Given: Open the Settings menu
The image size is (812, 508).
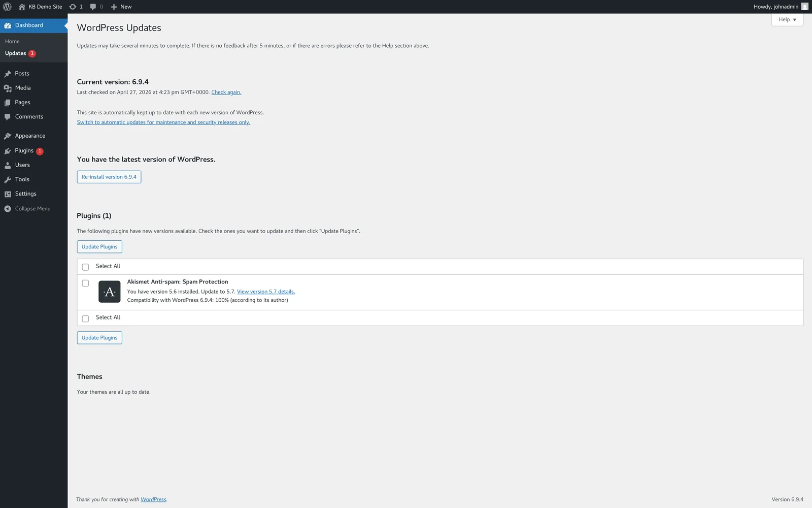Looking at the screenshot, I should [33, 194].
